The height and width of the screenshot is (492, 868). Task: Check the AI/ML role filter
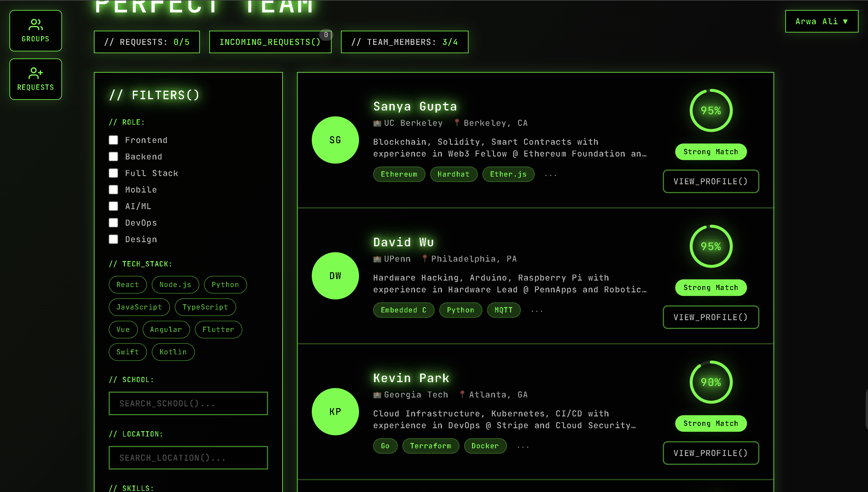coord(113,206)
